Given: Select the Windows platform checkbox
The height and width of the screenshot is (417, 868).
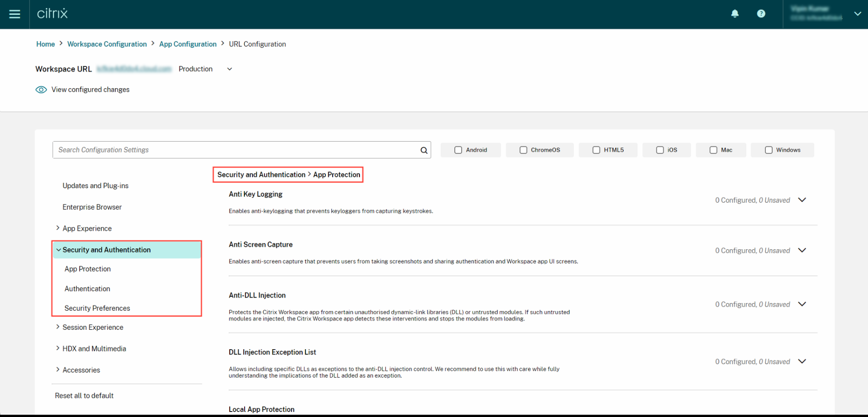Looking at the screenshot, I should (x=769, y=150).
